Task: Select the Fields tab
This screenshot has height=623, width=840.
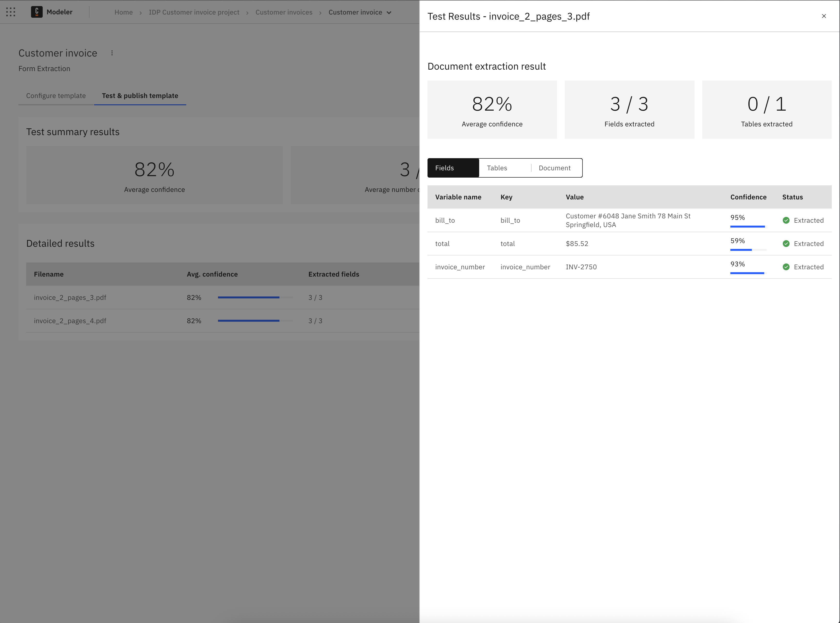Action: coord(453,168)
